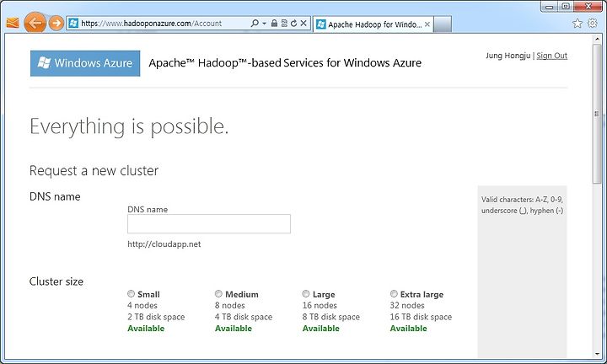Select the Medium cluster size radio

(x=218, y=293)
